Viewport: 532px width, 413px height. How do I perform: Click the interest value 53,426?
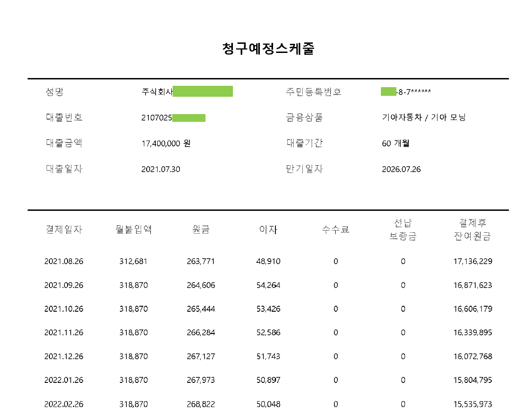click(x=268, y=309)
